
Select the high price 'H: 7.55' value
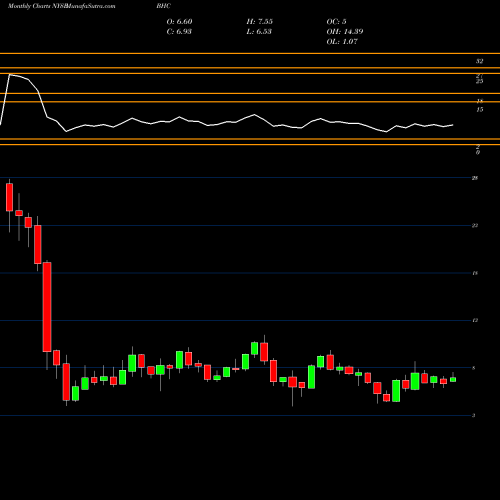click(x=260, y=22)
